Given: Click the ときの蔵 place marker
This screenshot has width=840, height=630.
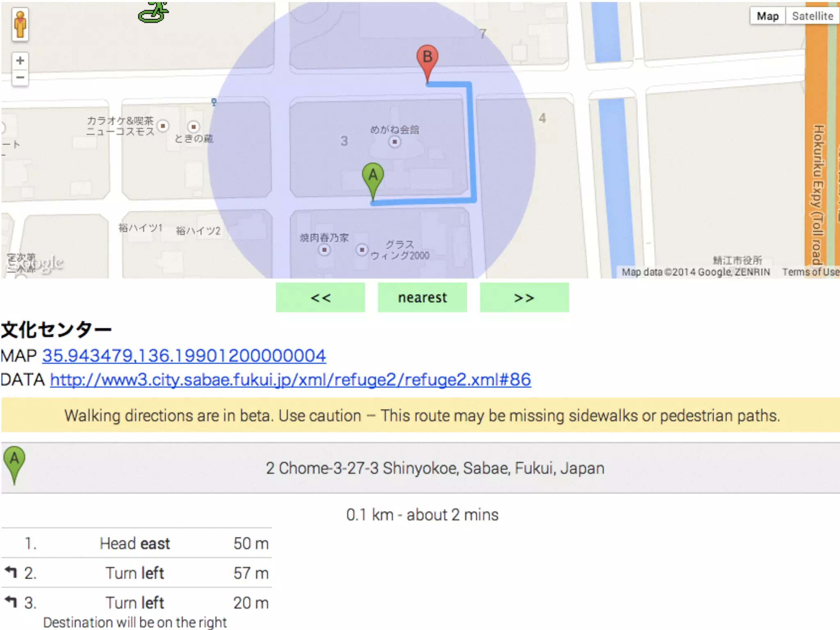Looking at the screenshot, I should tap(194, 127).
